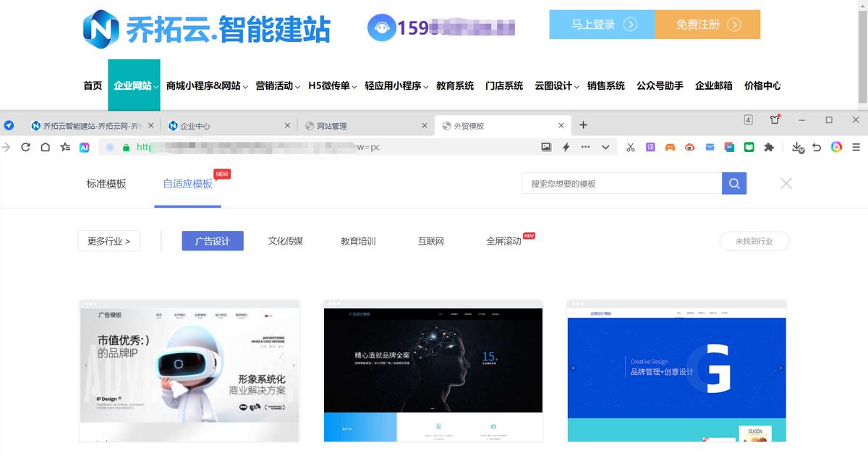Screen dimensions: 868x456
Task: Select the 文化传媒 industry filter
Action: [x=286, y=241]
